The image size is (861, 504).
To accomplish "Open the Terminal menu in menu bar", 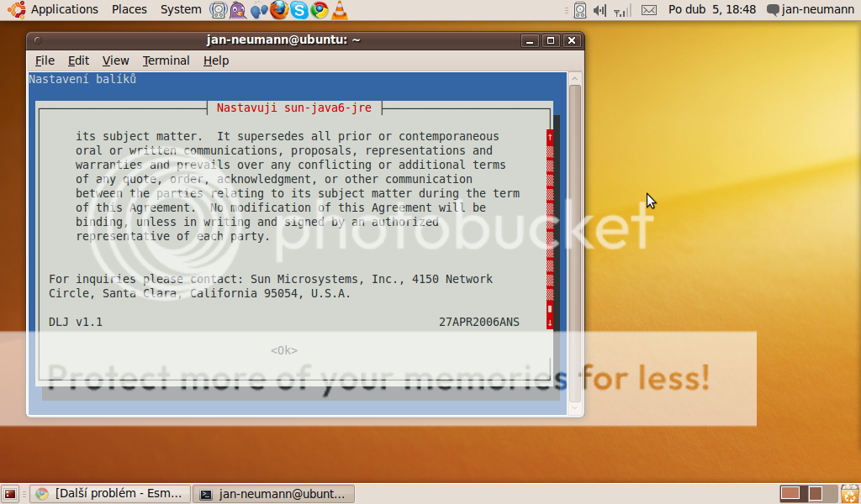I will [x=166, y=60].
